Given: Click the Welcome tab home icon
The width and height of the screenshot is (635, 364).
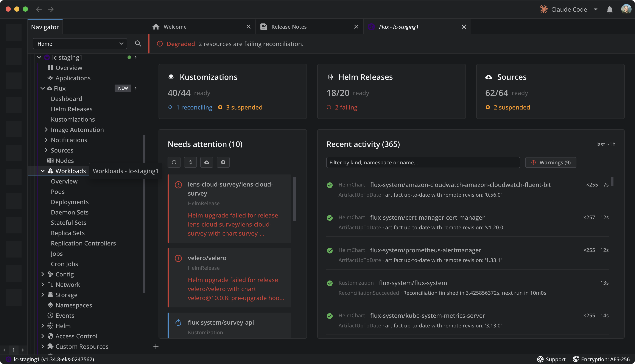Looking at the screenshot, I should tap(156, 26).
